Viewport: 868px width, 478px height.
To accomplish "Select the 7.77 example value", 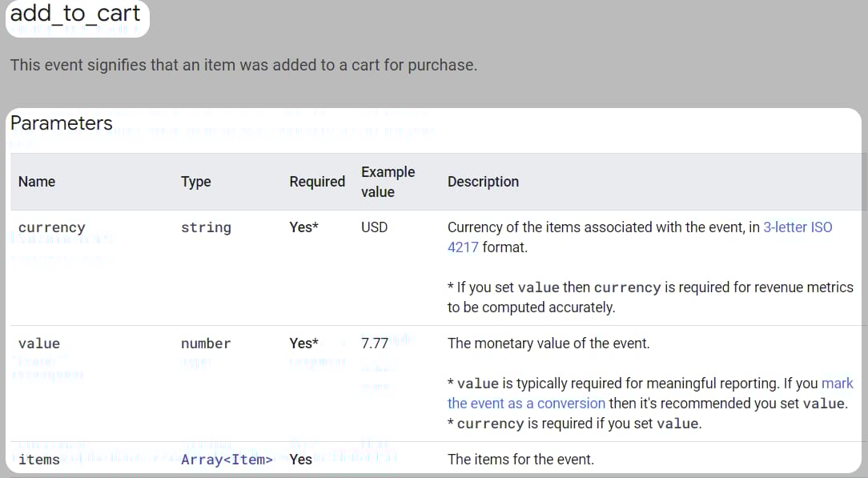I will pos(373,343).
